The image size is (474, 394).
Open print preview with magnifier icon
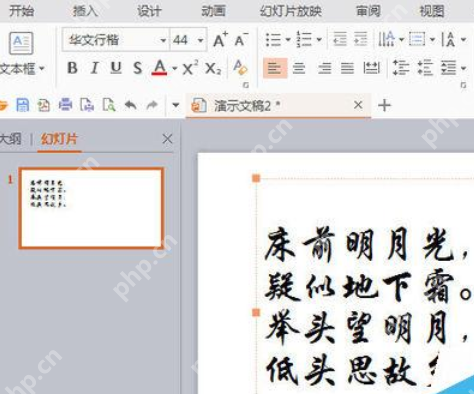(x=109, y=105)
